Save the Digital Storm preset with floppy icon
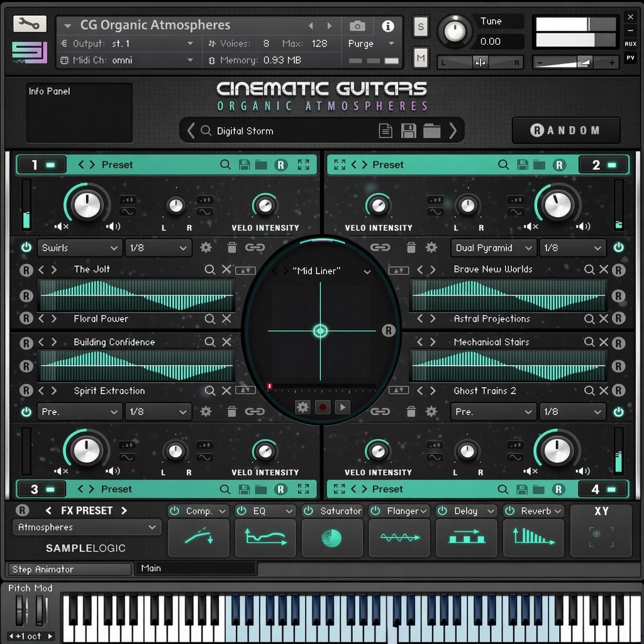Image resolution: width=644 pixels, height=644 pixels. coord(408,131)
